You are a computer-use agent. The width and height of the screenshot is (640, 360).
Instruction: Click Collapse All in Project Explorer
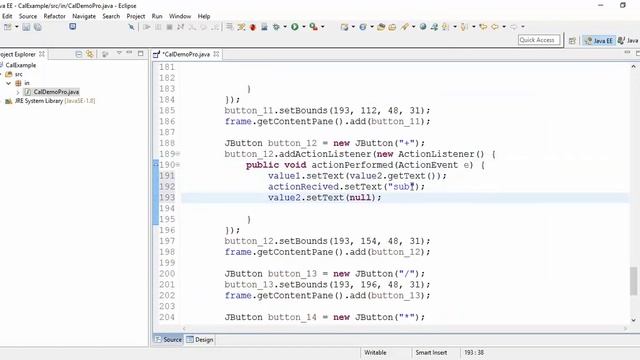(x=79, y=54)
